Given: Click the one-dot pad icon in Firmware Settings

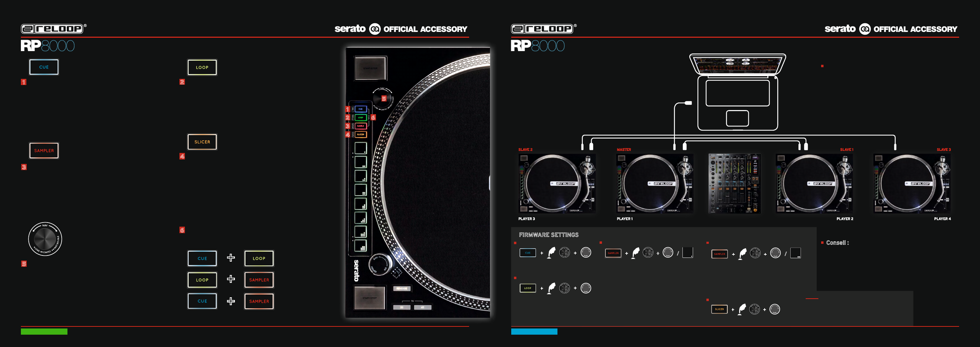Looking at the screenshot, I should pos(688,253).
